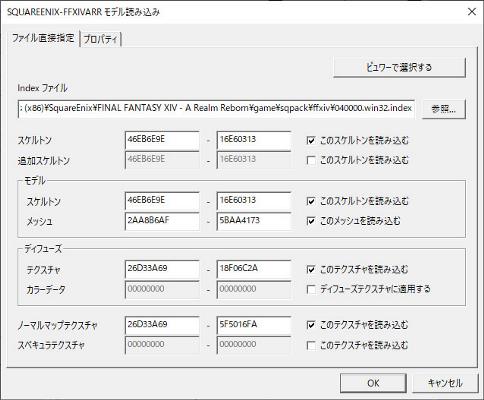Toggle top スケルトン load checkbox
484x400 pixels.
tap(311, 140)
